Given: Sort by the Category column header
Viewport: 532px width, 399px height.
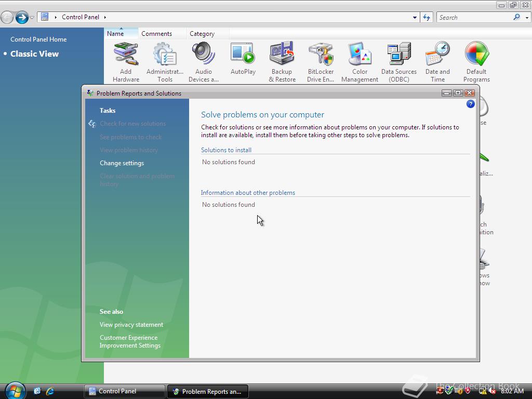Looking at the screenshot, I should click(x=208, y=34).
